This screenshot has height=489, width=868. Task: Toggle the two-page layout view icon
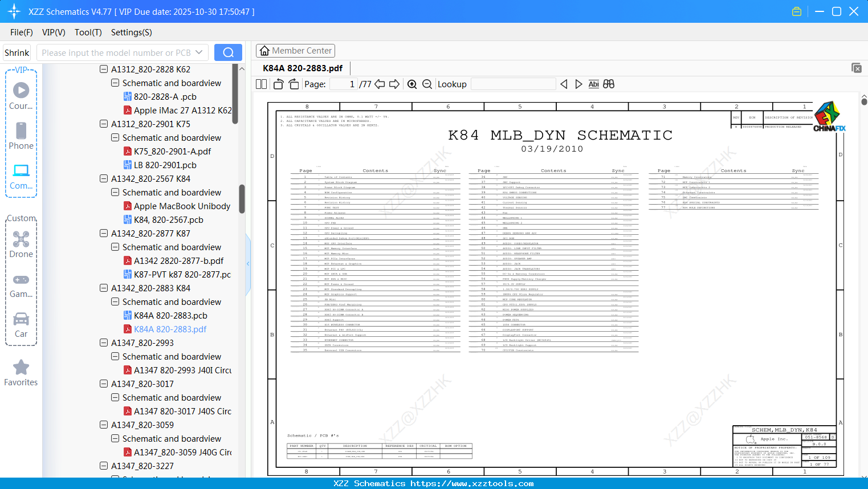tap(261, 84)
